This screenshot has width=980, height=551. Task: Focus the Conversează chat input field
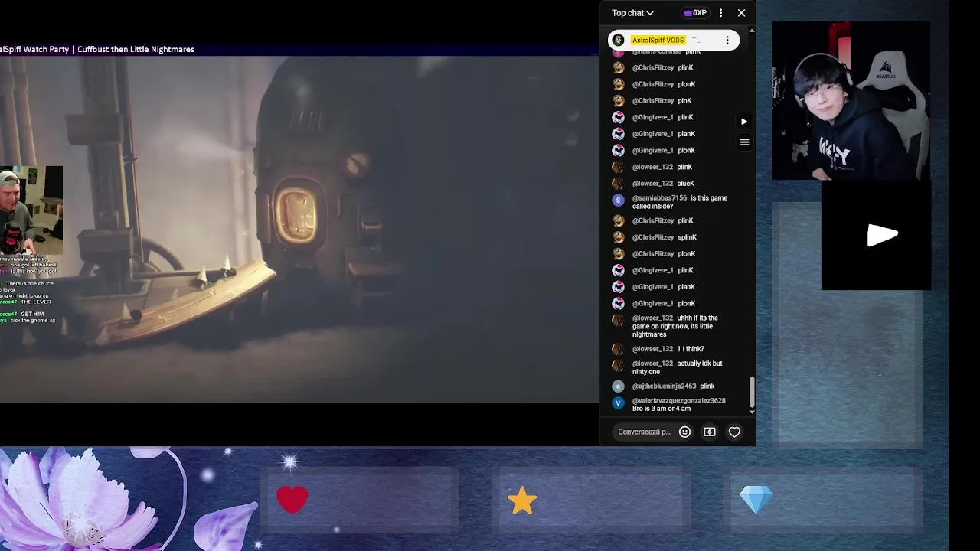[x=644, y=432]
